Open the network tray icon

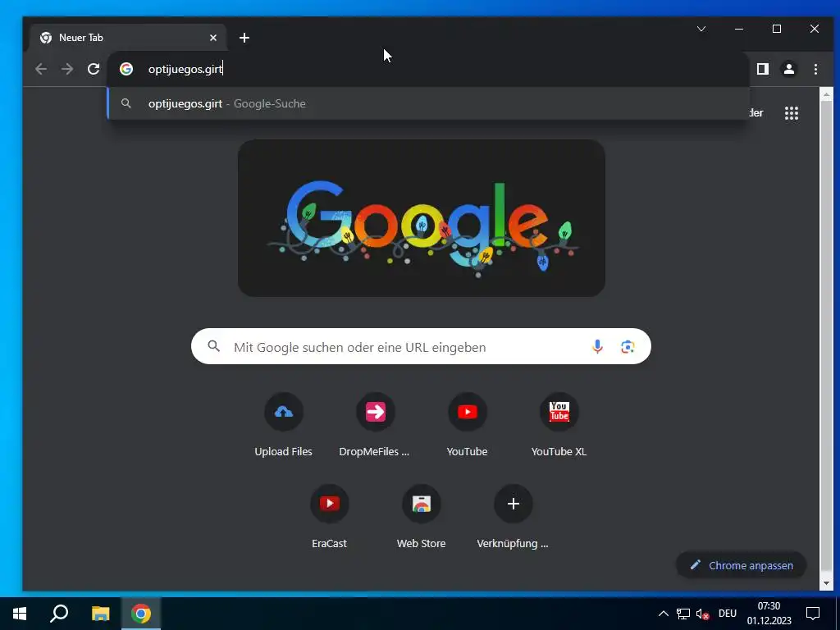pos(683,614)
